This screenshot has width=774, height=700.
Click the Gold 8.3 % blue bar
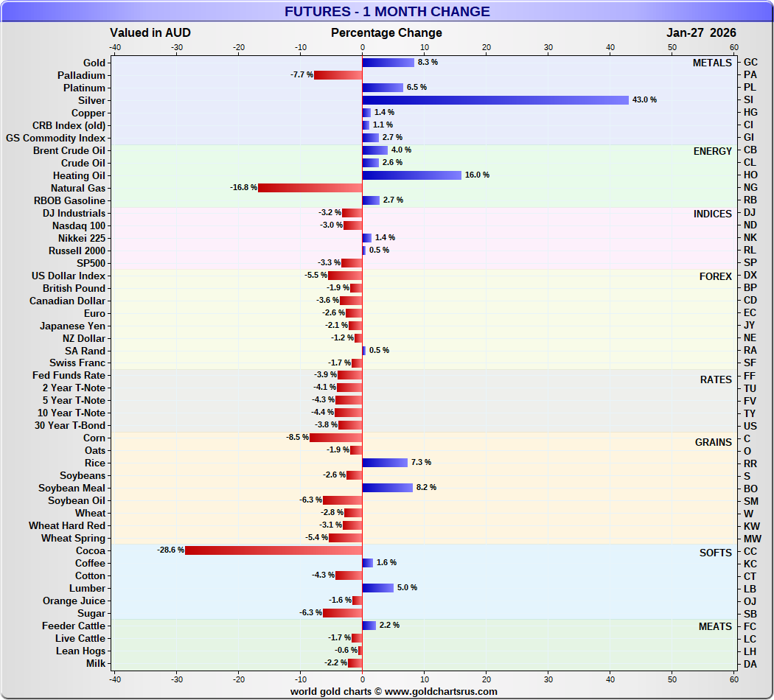(x=388, y=63)
